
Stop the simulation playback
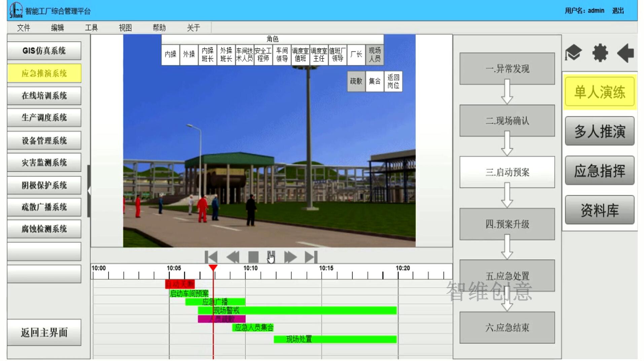click(253, 257)
